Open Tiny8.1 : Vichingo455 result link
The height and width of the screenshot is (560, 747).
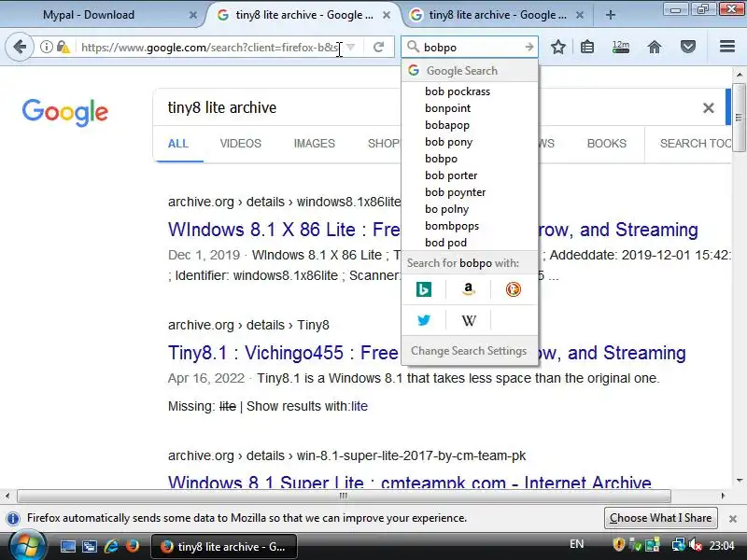point(283,353)
